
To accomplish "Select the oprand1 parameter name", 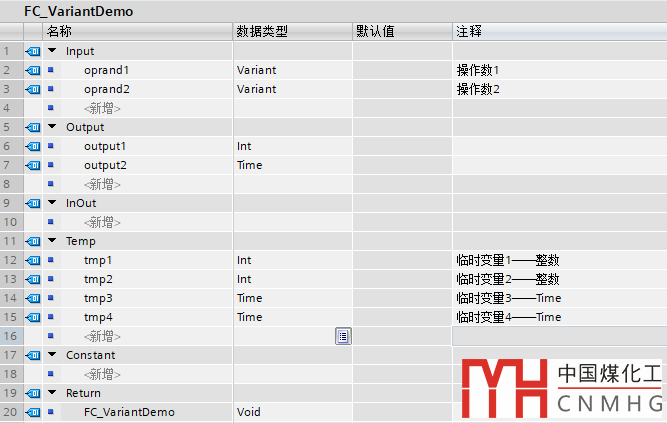I will click(x=106, y=70).
